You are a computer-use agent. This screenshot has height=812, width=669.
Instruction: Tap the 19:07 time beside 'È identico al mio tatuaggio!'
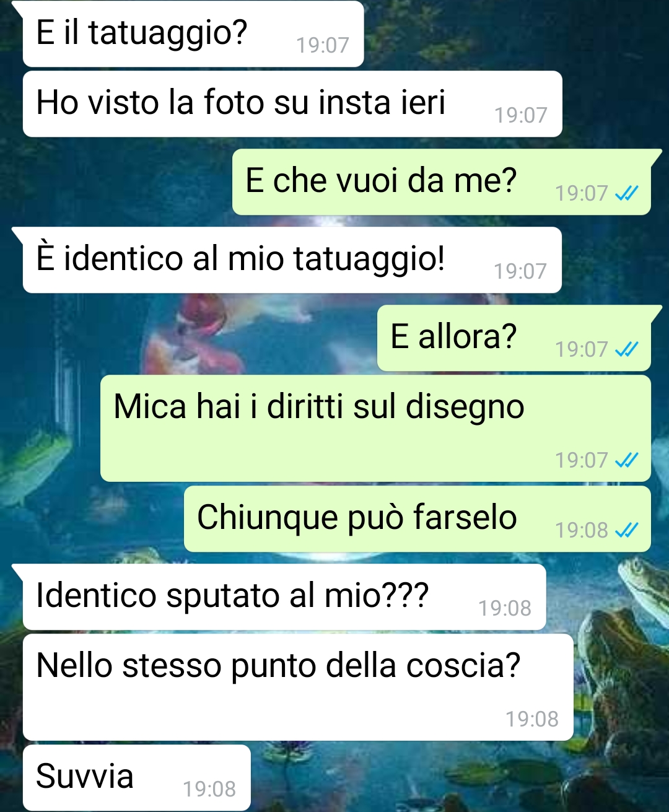(x=520, y=271)
